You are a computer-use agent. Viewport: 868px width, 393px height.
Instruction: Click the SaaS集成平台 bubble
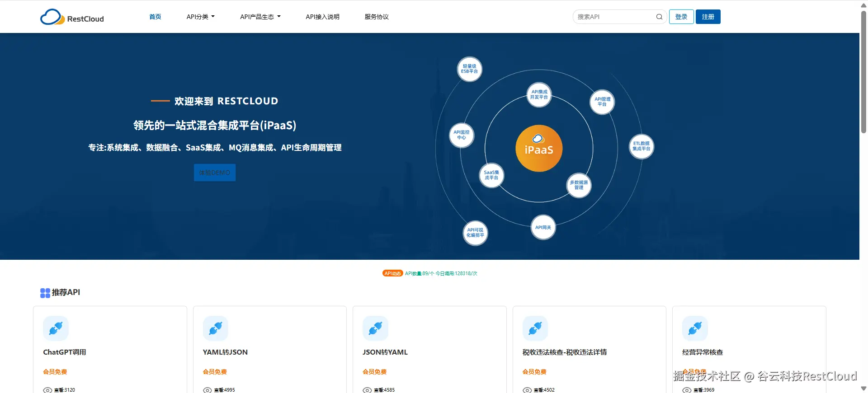tap(491, 175)
